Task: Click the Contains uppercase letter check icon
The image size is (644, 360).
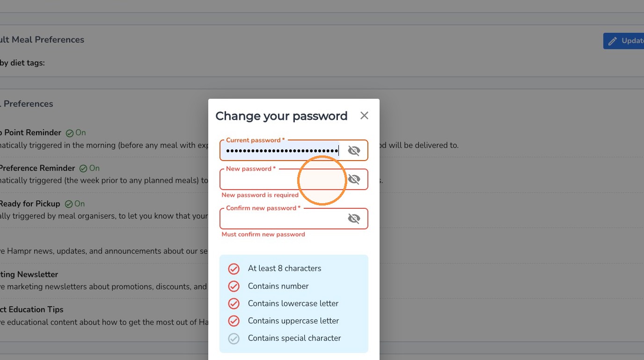Action: click(234, 321)
